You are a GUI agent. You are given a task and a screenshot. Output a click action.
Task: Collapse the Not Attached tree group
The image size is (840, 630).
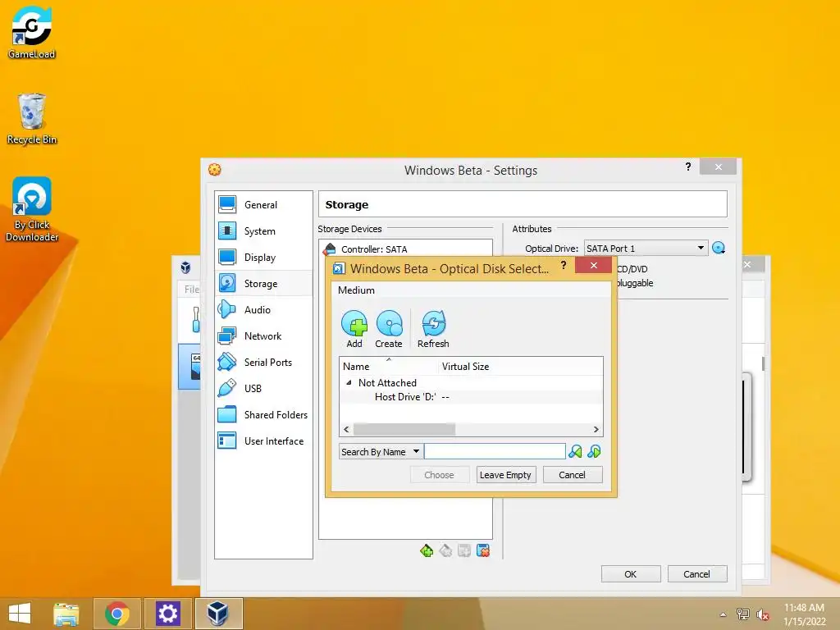[x=349, y=382]
